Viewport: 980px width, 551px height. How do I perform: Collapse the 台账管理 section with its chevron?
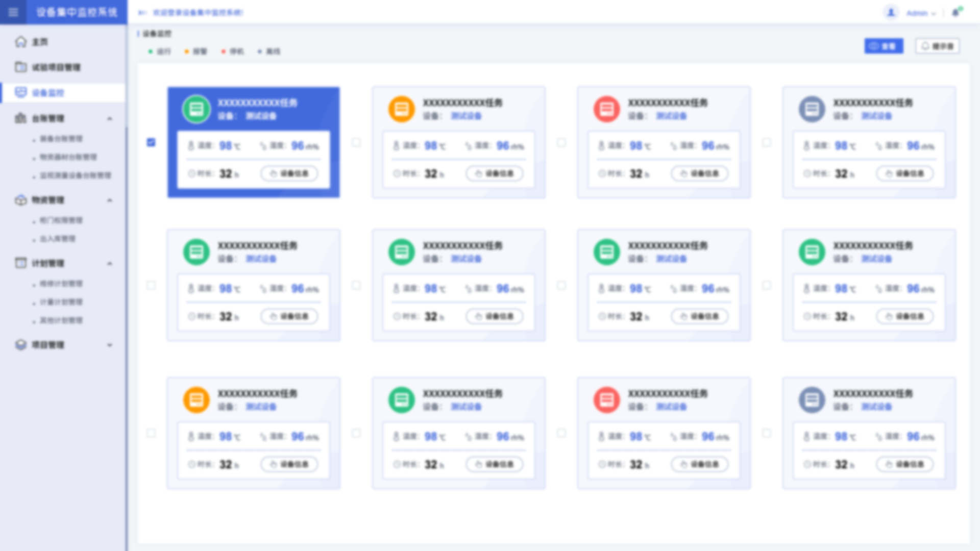tap(110, 118)
